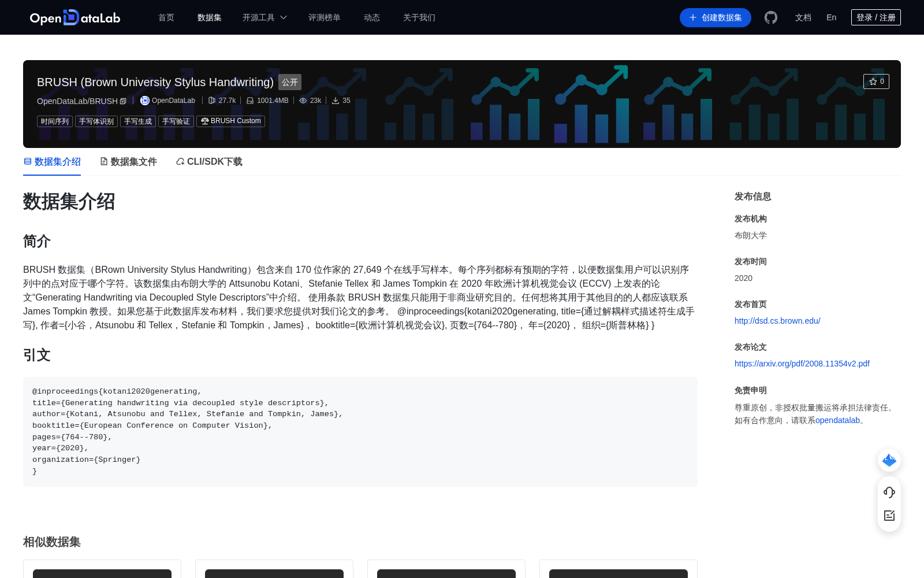The image size is (924, 578).
Task: Select the 数据集介绍 tab
Action: [x=52, y=162]
